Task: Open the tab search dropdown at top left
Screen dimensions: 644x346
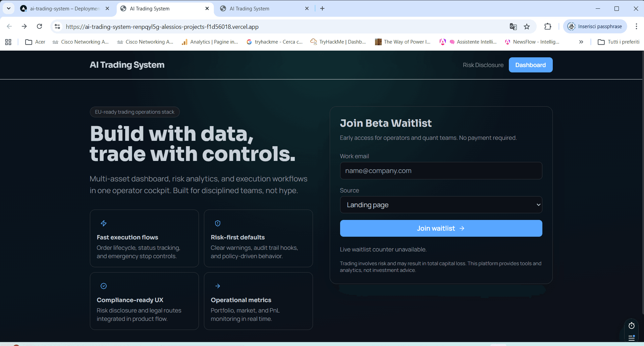Action: [8, 8]
